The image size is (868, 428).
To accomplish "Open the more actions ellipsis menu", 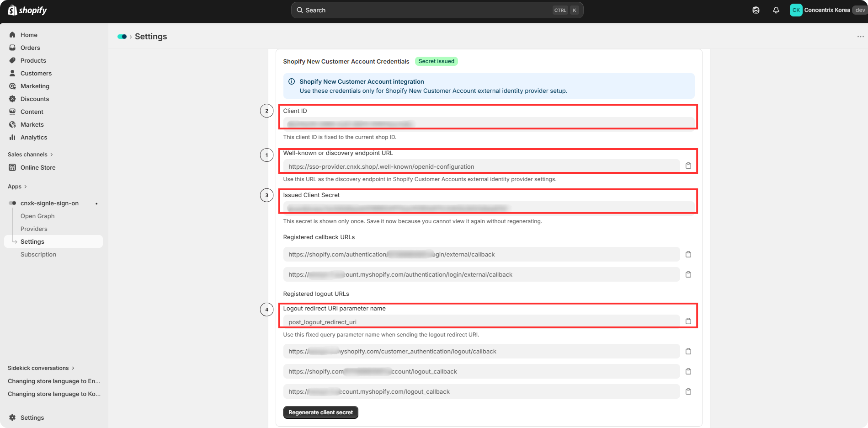I will (x=860, y=37).
